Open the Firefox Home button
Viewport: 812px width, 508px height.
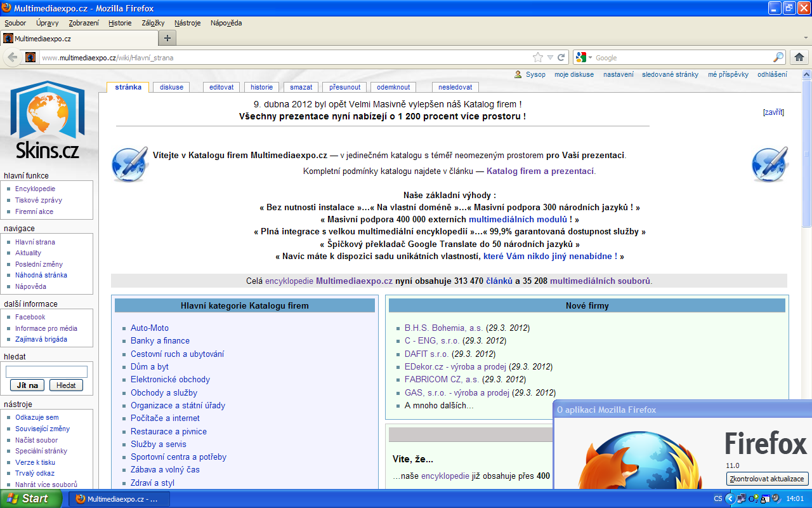tap(799, 57)
